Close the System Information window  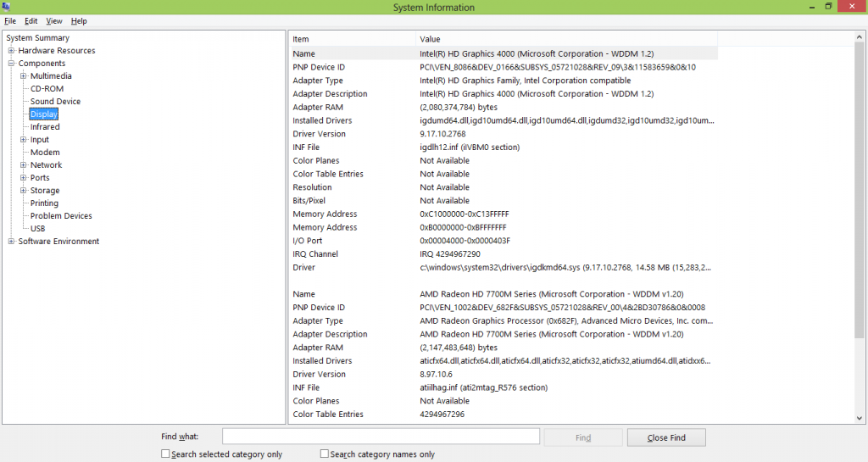pos(853,6)
